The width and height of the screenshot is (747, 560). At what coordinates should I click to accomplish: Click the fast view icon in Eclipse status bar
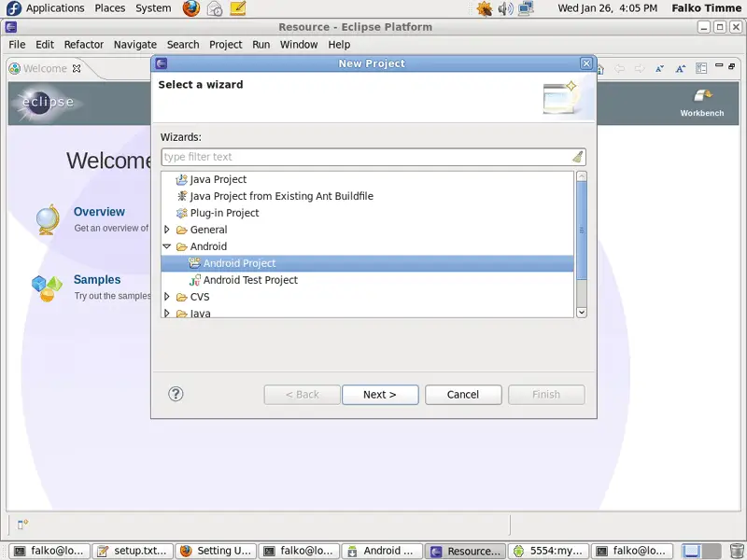22,525
